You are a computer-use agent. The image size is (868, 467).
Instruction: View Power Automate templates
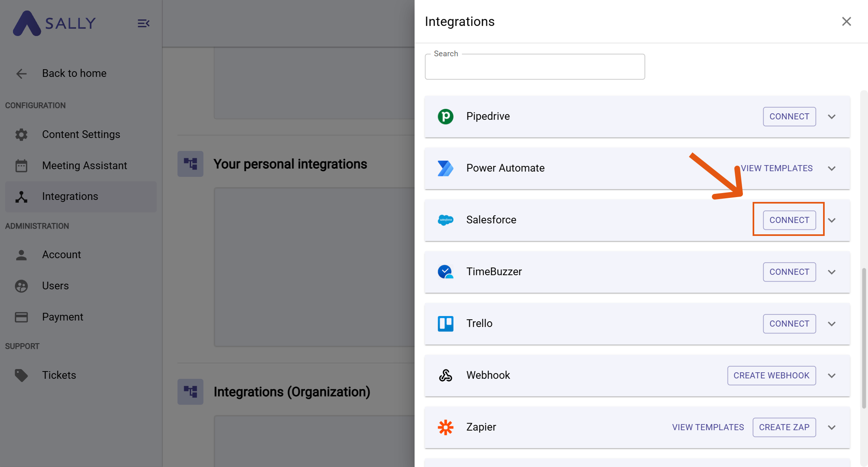coord(777,168)
